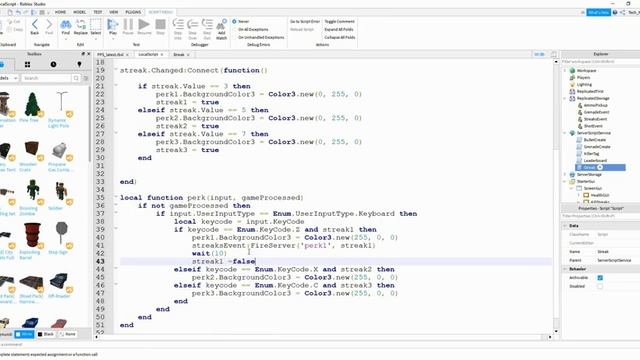Click the Add Watch icon
The image size is (640, 360).
pos(222,25)
